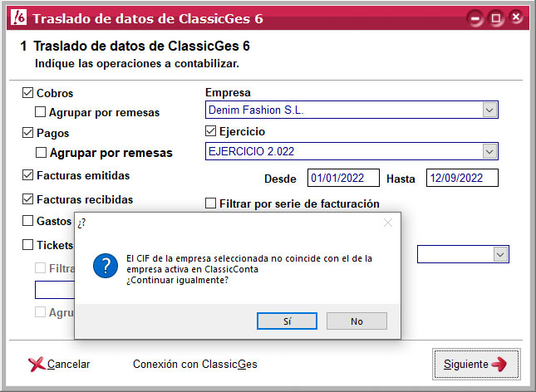Maximize the Traslado de datos window

pyautogui.click(x=495, y=17)
